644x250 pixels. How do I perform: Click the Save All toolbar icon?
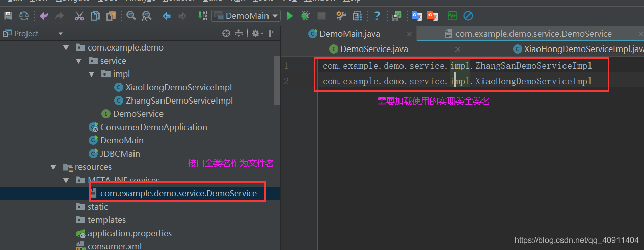point(8,16)
